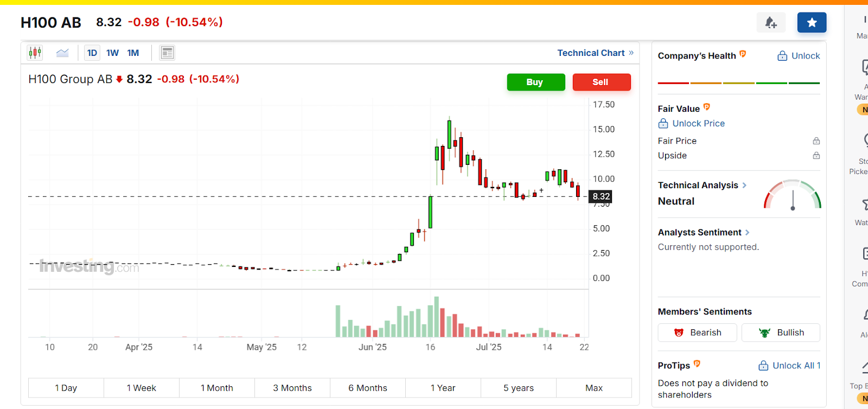Click the 8.32 current price label on axis
Viewport: 868px width, 409px height.
601,196
